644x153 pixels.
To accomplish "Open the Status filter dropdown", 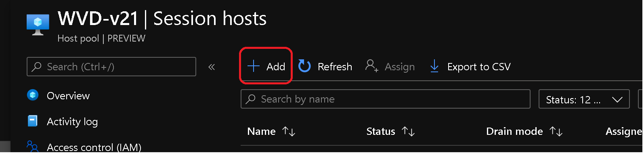I will pyautogui.click(x=584, y=99).
